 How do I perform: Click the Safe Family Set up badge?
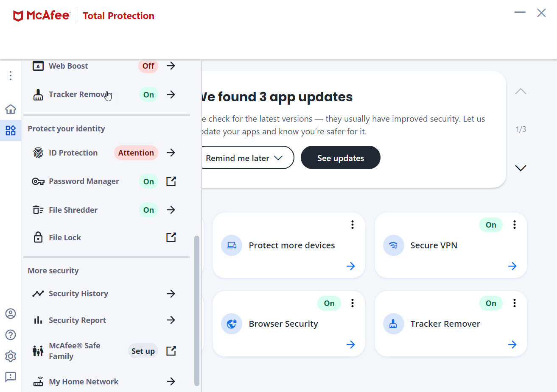pyautogui.click(x=143, y=351)
